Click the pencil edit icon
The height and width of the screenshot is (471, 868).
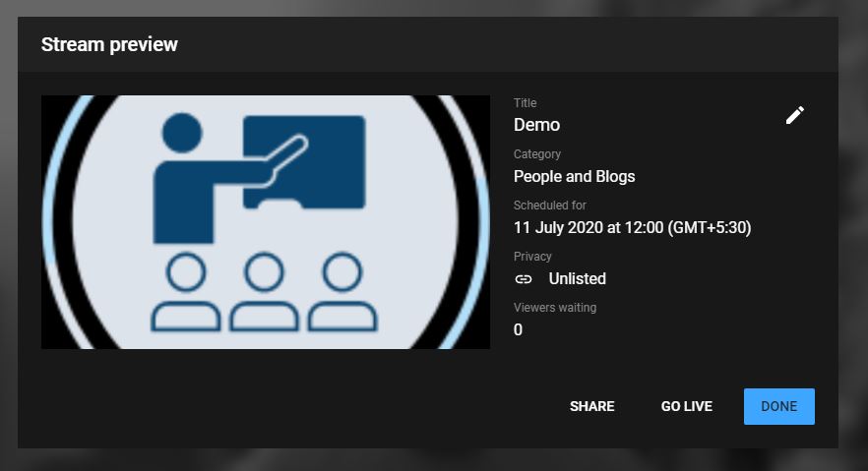tap(795, 116)
